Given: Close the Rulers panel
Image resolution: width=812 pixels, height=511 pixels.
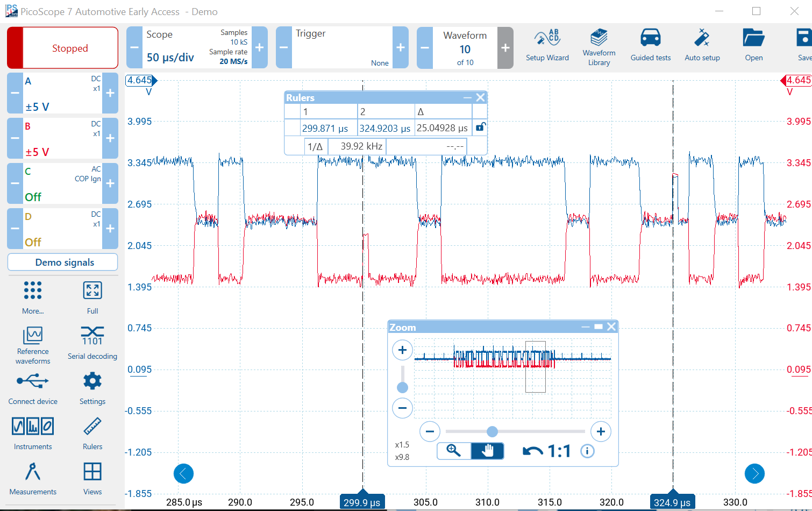Looking at the screenshot, I should coord(481,97).
